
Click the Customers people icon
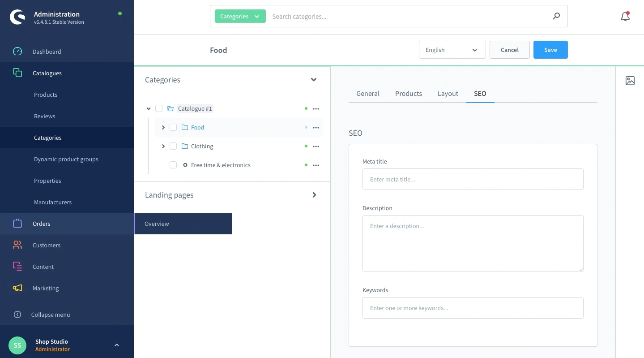click(x=17, y=245)
